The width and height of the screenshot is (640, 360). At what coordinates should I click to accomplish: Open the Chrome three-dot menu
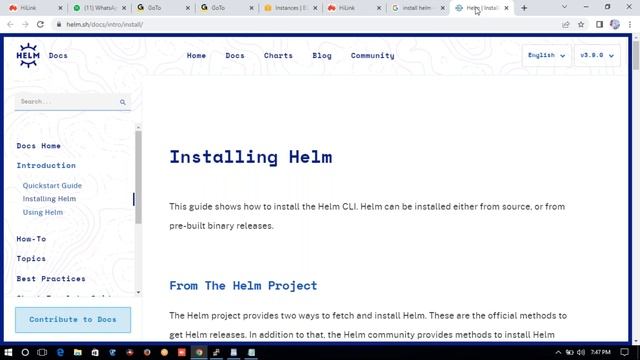630,24
